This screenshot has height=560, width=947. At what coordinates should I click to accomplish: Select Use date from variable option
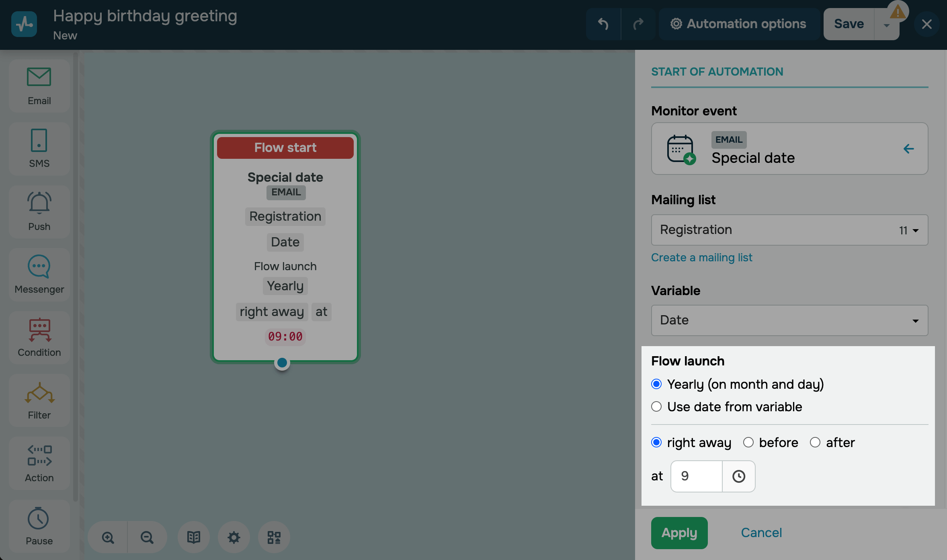click(656, 407)
